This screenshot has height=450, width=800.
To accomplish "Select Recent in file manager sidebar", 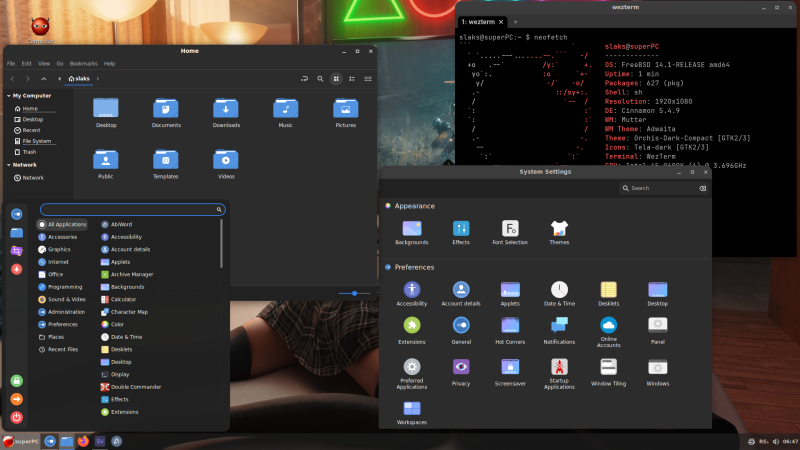I will (31, 130).
